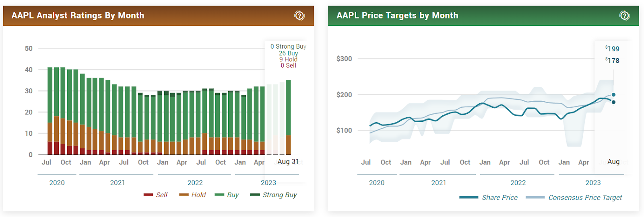
Task: Click the lower share price end dot
Action: (613, 102)
